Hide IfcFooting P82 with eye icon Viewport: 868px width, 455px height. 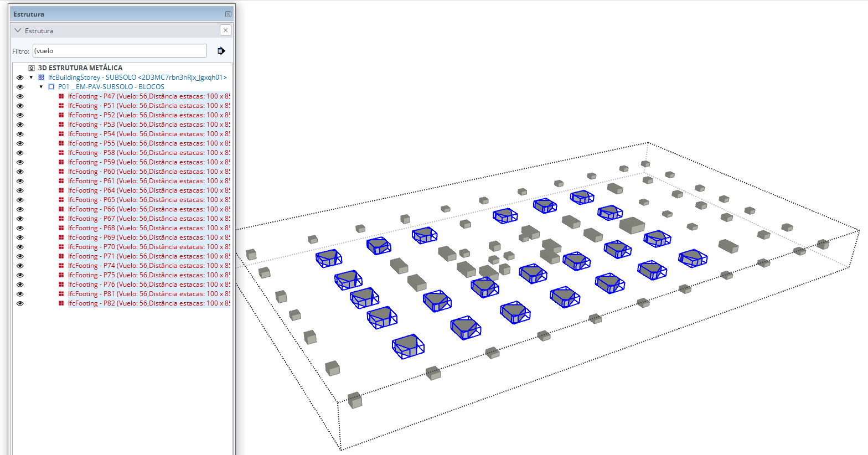coord(20,303)
